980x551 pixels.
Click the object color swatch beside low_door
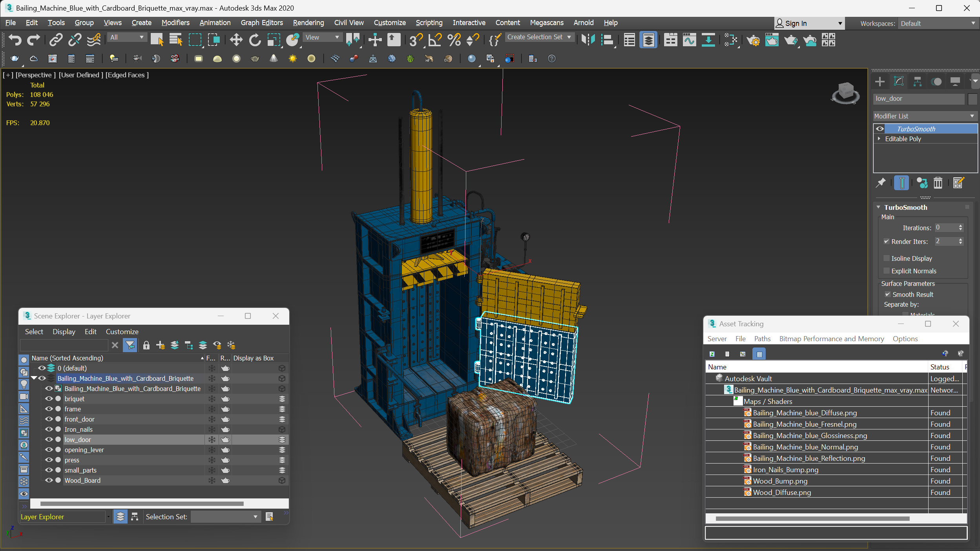coord(972,99)
